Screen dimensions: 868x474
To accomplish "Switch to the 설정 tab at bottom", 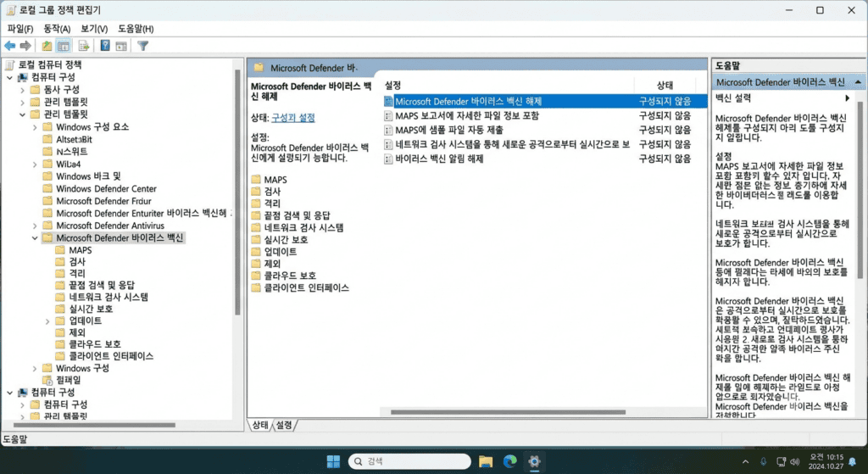I will (x=284, y=426).
